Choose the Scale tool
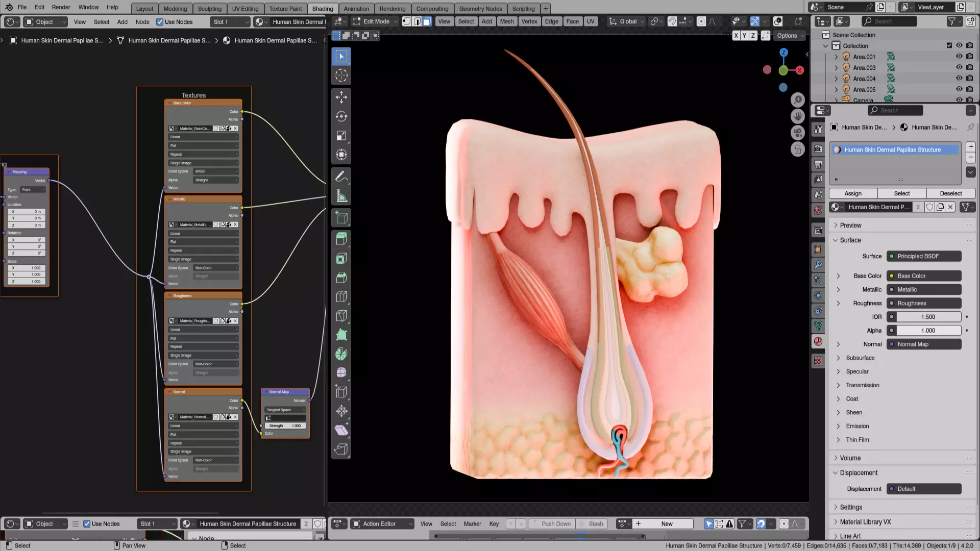980x551 pixels. [x=341, y=136]
